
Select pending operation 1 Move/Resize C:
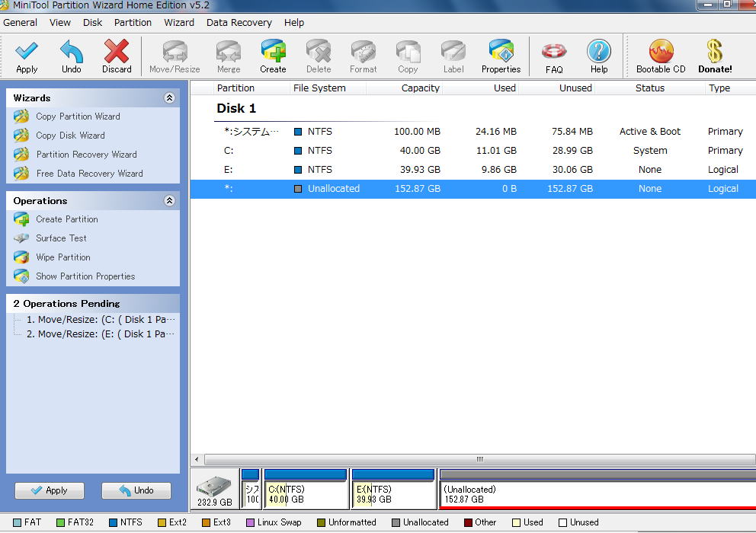coord(101,320)
